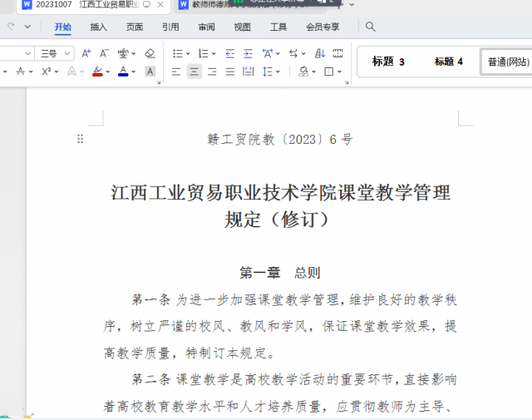Click the increase font size icon

[86, 53]
